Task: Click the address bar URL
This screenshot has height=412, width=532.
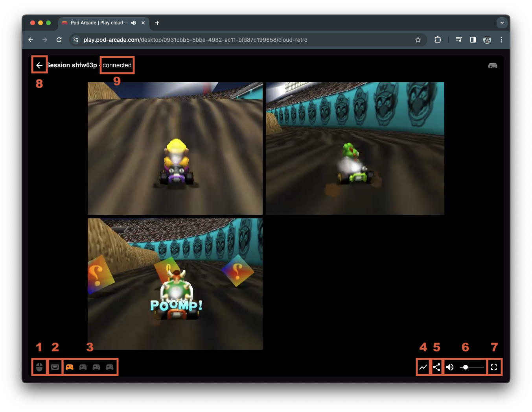Action: pyautogui.click(x=195, y=40)
